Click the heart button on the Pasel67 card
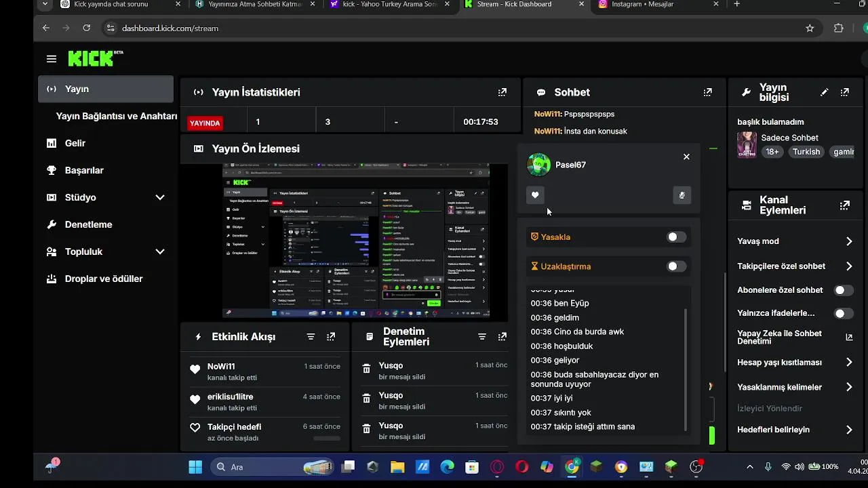The width and height of the screenshot is (868, 488). point(535,195)
